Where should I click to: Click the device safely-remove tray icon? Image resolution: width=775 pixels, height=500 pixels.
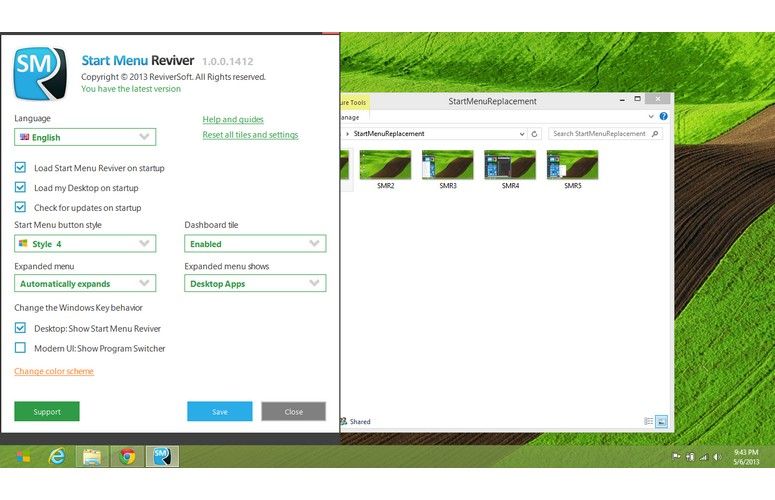[690, 457]
